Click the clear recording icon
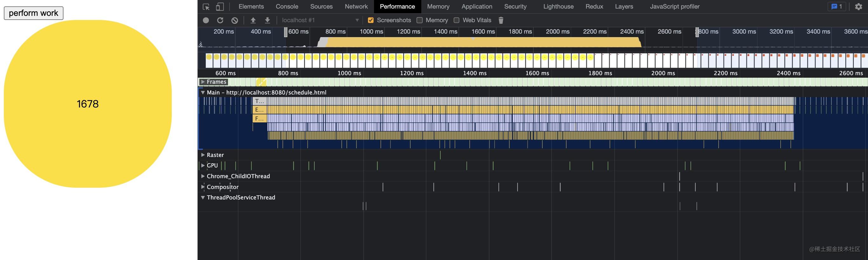The height and width of the screenshot is (260, 868). [x=235, y=20]
